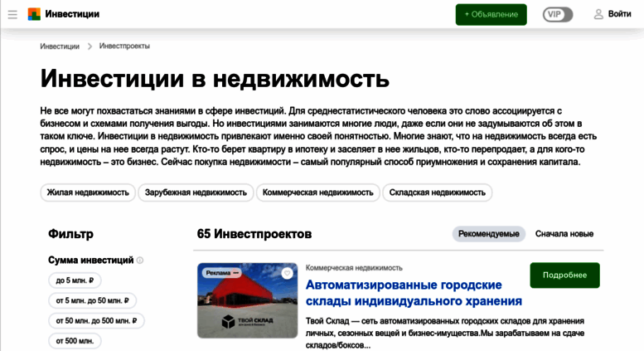The height and width of the screenshot is (351, 644).
Task: Click the red warehouse listing thumbnail
Action: (x=247, y=301)
